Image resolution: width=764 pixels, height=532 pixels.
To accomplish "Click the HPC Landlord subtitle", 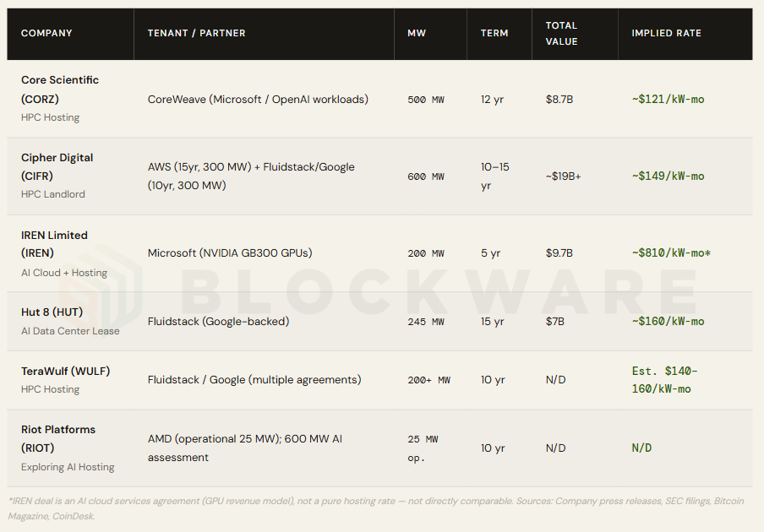I will point(53,194).
